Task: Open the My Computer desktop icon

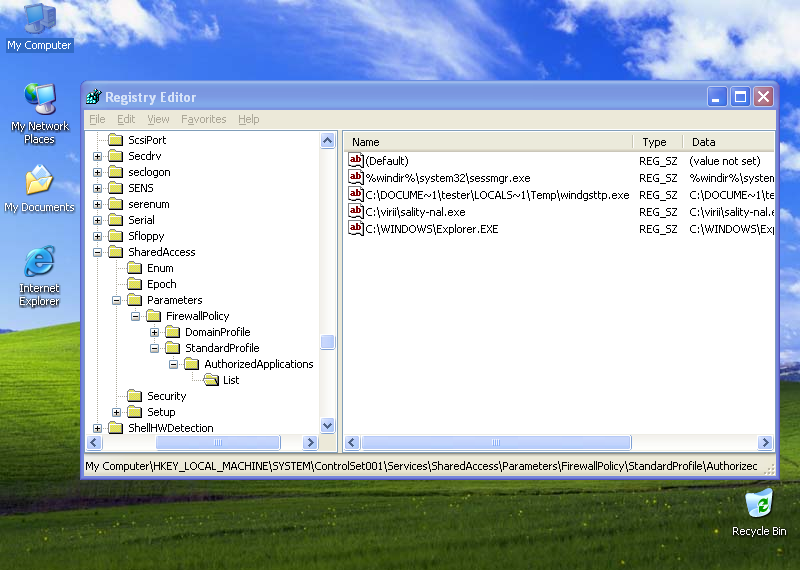Action: coord(39,27)
